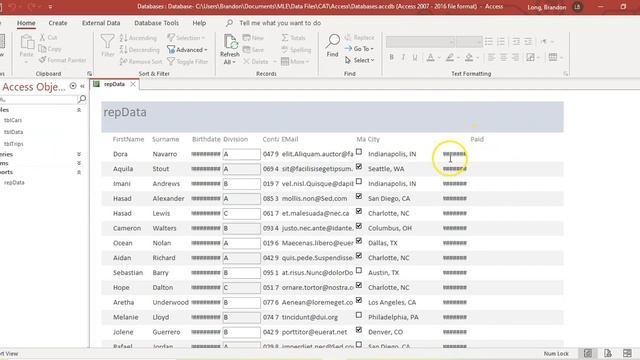
Task: Open the Selection filter dropdown
Action: [186, 38]
